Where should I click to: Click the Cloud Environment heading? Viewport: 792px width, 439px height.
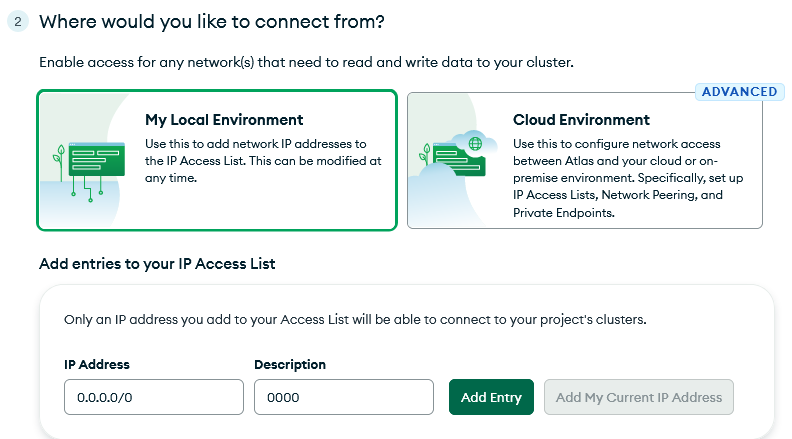click(x=581, y=120)
